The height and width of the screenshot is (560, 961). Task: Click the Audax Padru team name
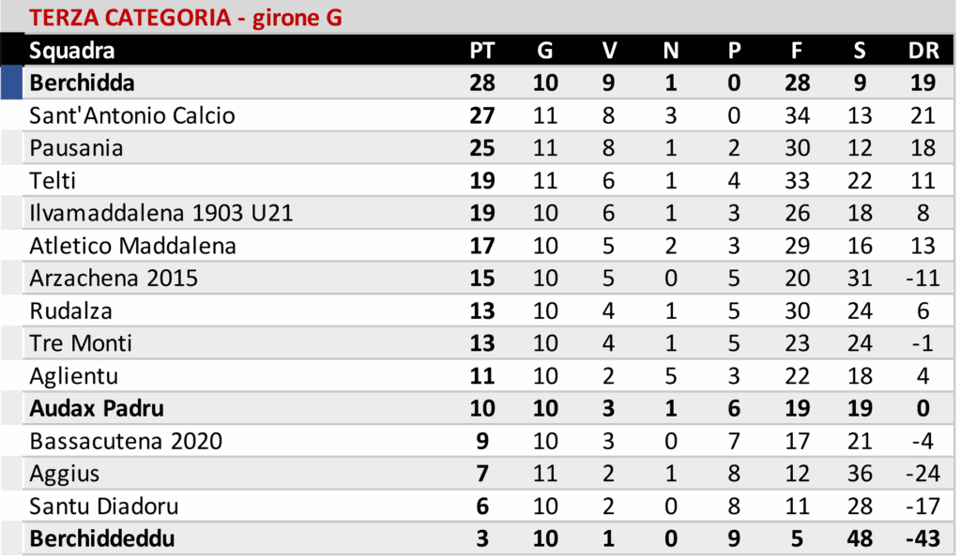(x=97, y=409)
